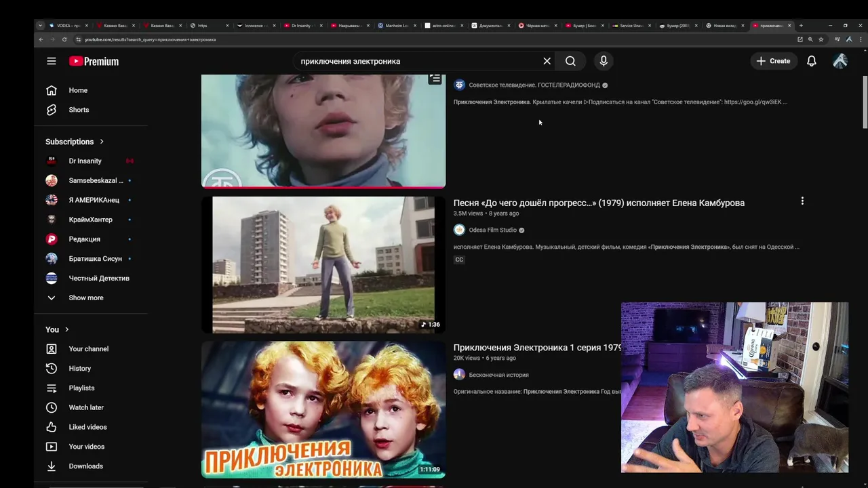Open the browser media control icon
Image resolution: width=868 pixels, height=488 pixels.
pos(837,39)
